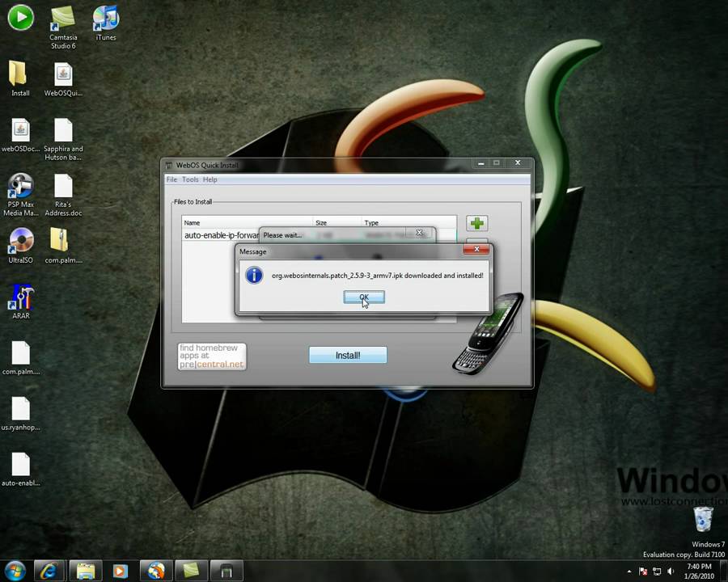Image resolution: width=728 pixels, height=582 pixels.
Task: Select the com.palm blank file icon
Action: [20, 357]
